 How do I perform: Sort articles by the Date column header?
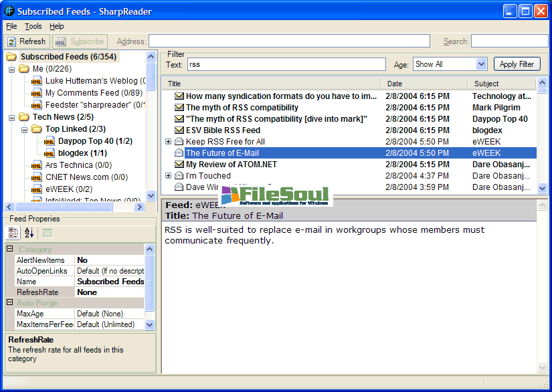424,84
